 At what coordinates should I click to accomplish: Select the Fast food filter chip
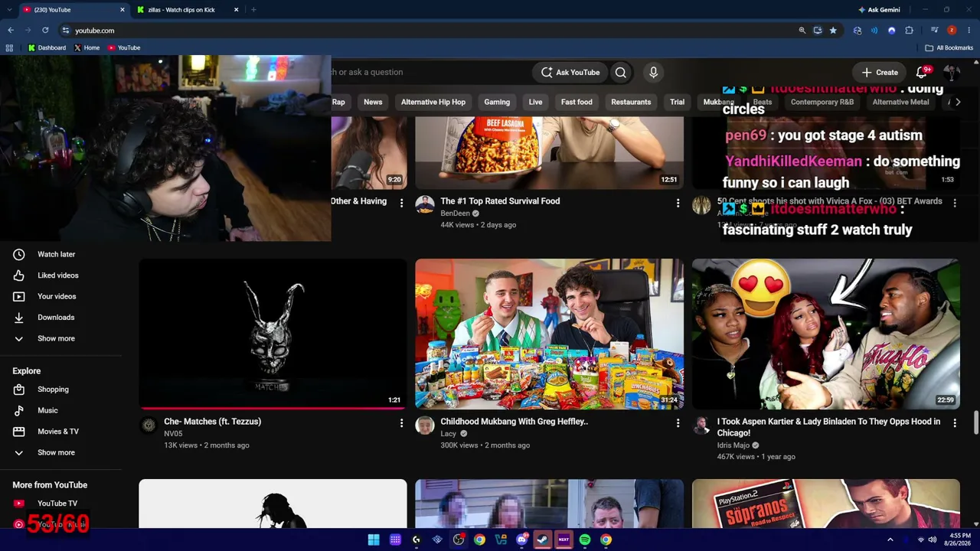click(x=577, y=102)
